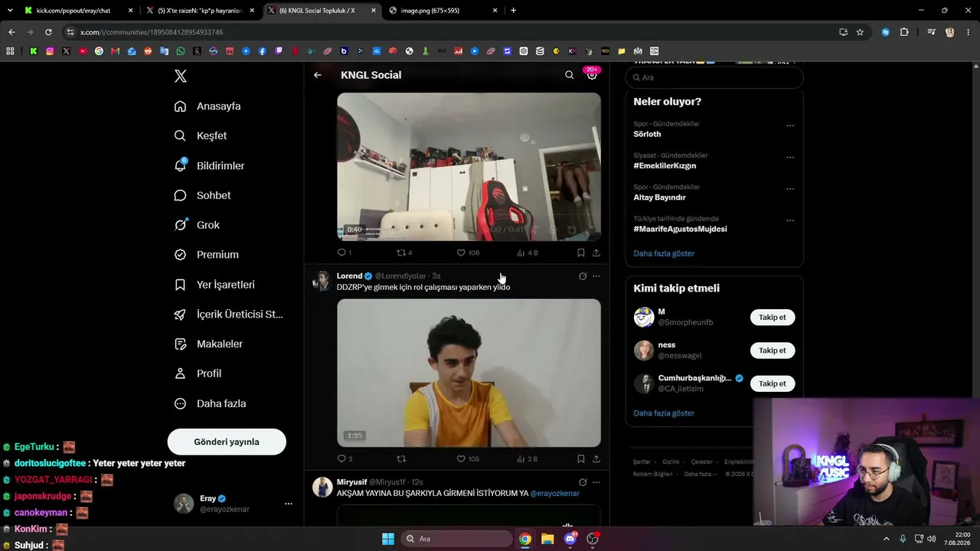Bookmark the post with 106 likes
The height and width of the screenshot is (551, 980).
tap(581, 253)
